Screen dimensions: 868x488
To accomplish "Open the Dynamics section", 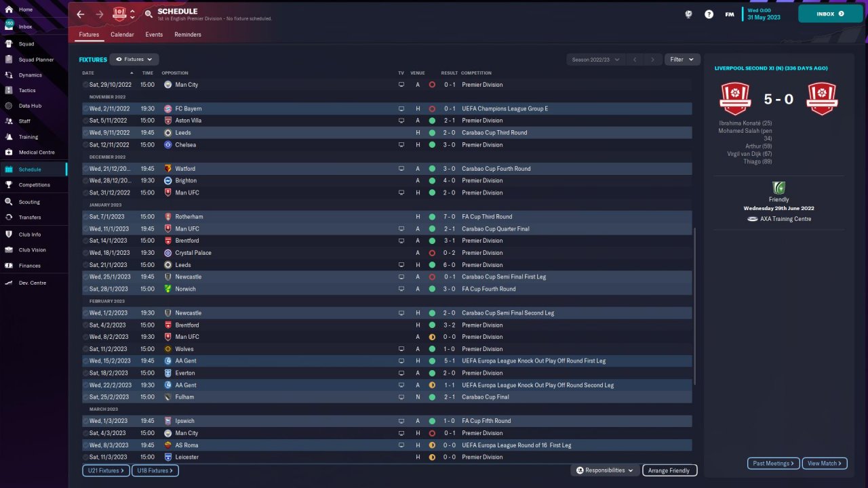I will [x=33, y=75].
